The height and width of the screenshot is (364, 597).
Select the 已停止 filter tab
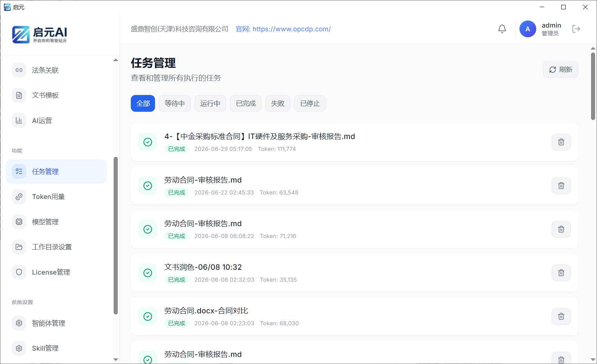pos(310,104)
